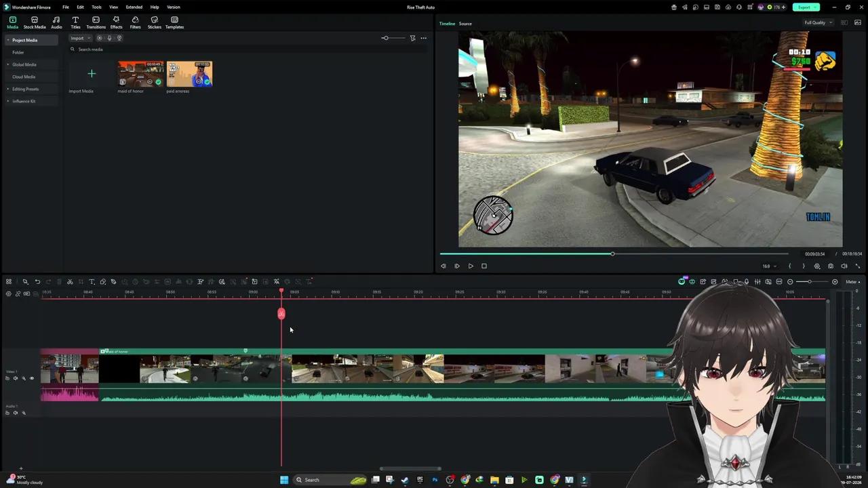The height and width of the screenshot is (488, 868).
Task: Expand the Global Media tree item
Action: 8,64
